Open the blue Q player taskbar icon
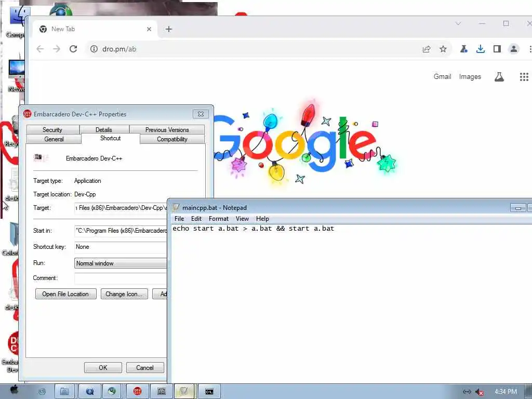Image resolution: width=532 pixels, height=399 pixels. (x=89, y=392)
